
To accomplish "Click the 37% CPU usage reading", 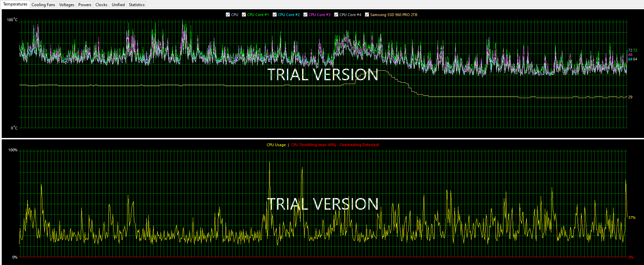I will tap(632, 218).
